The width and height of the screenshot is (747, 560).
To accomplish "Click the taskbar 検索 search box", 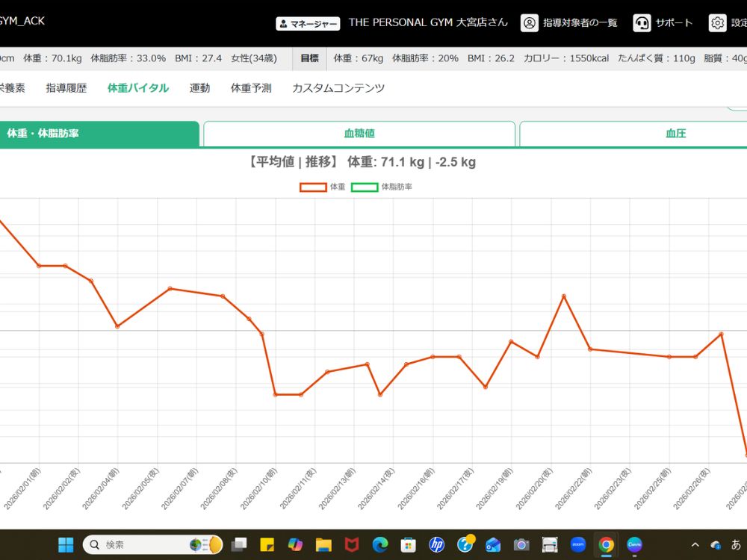I will pos(142,544).
